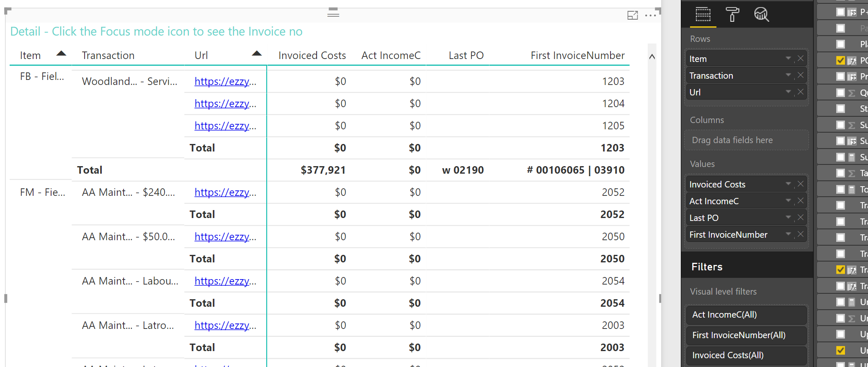Click the sort arrow beside Url header
The height and width of the screenshot is (367, 868).
point(257,53)
